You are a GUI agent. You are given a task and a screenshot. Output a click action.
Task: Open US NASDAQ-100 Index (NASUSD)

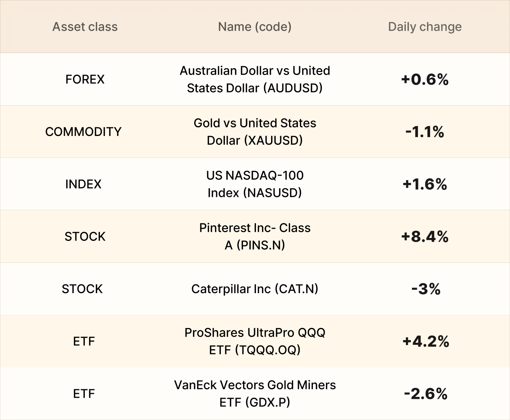point(255,184)
